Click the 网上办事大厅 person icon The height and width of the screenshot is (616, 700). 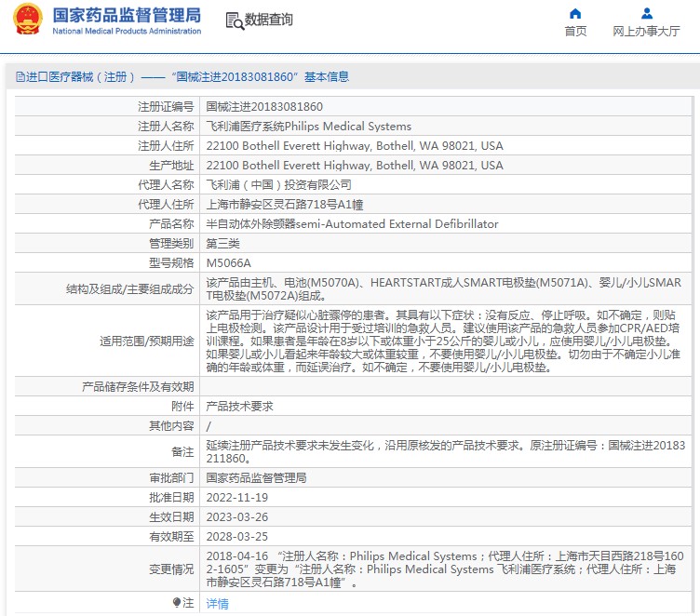pos(646,13)
